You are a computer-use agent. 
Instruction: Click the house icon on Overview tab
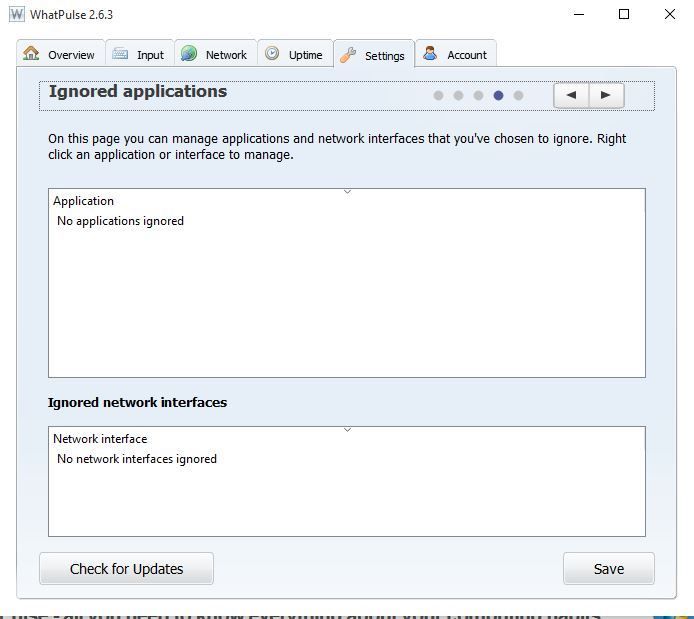coord(31,53)
